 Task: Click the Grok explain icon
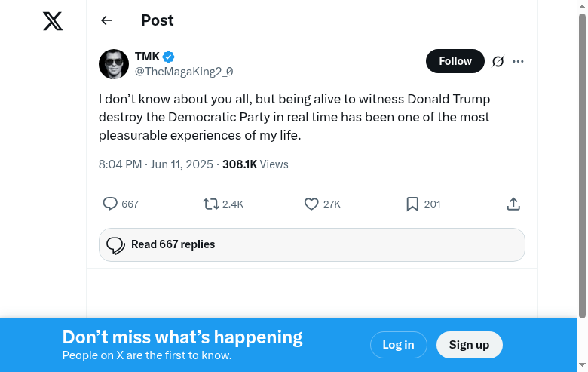click(498, 62)
